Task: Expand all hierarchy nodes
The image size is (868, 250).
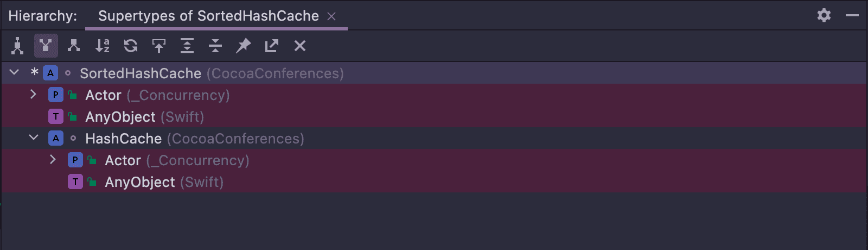Action: pyautogui.click(x=187, y=46)
